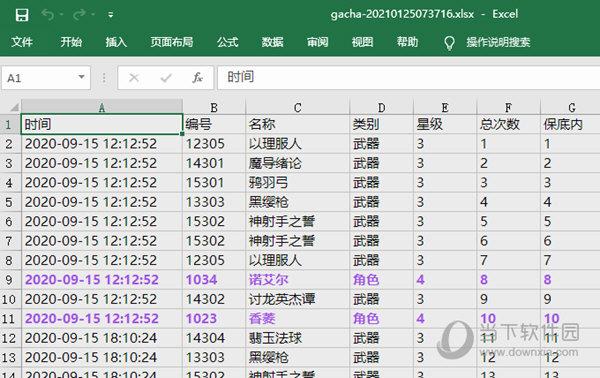Image resolution: width=600 pixels, height=378 pixels.
Task: Switch to the 视图 ribbon tab
Action: pos(362,42)
